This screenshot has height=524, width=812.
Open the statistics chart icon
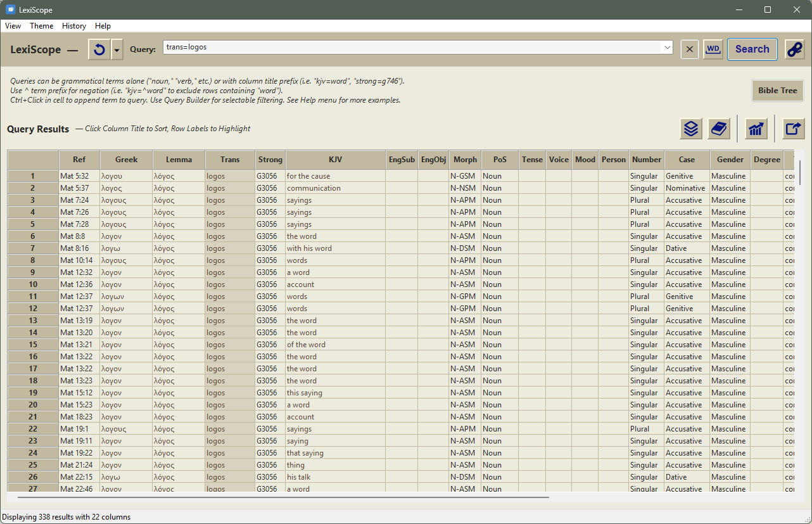pyautogui.click(x=756, y=129)
